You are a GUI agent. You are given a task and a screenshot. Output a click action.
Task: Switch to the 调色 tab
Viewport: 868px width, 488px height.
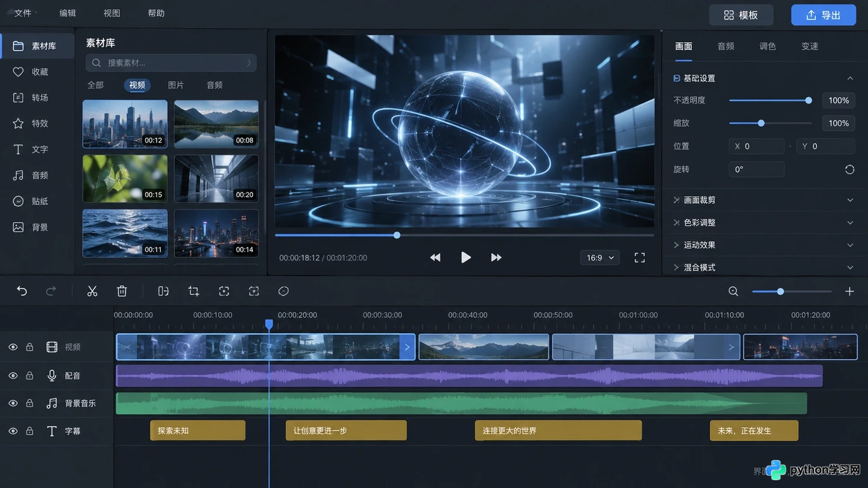(x=767, y=46)
